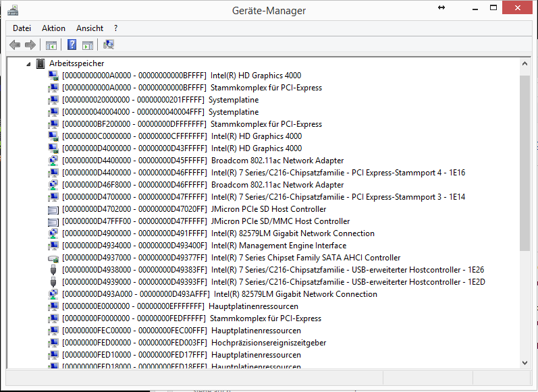
Task: Click icon of Stammkomplex row at BF200000
Action: point(53,124)
